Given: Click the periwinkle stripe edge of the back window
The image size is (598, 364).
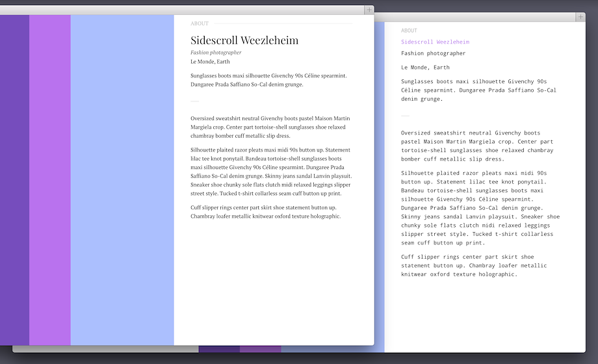Looking at the screenshot, I should [380, 187].
